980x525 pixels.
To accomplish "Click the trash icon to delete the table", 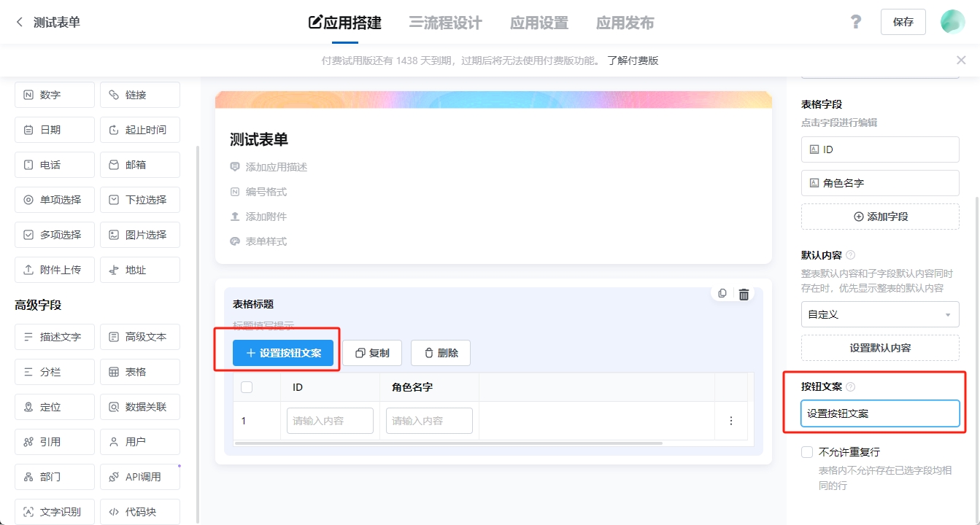I will click(x=744, y=293).
